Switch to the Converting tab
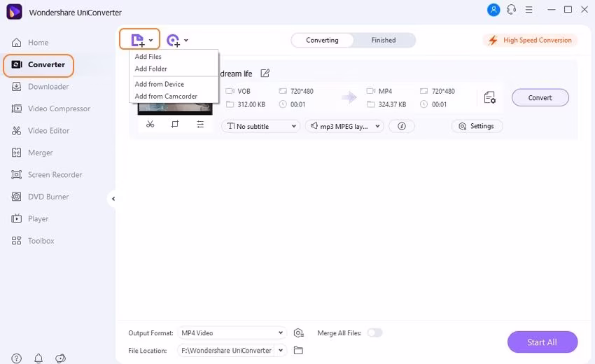The width and height of the screenshot is (595, 364). pos(322,40)
